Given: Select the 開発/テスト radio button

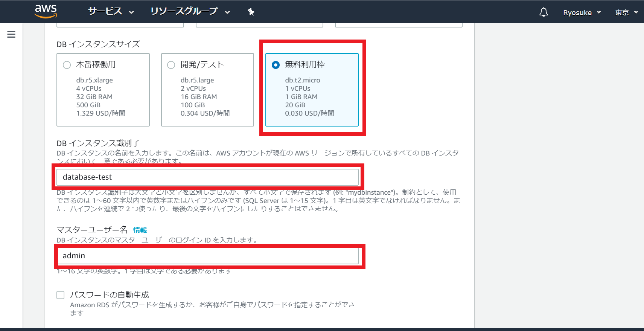Looking at the screenshot, I should pos(171,65).
